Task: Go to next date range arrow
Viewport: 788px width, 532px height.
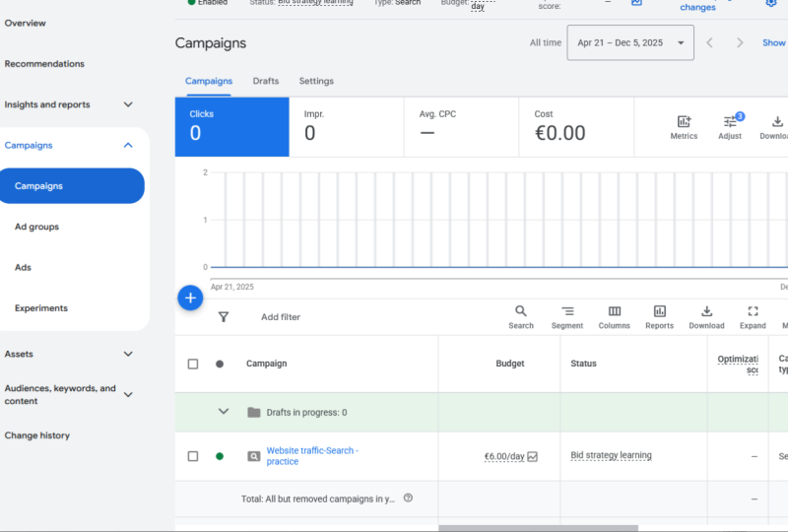Action: [740, 42]
